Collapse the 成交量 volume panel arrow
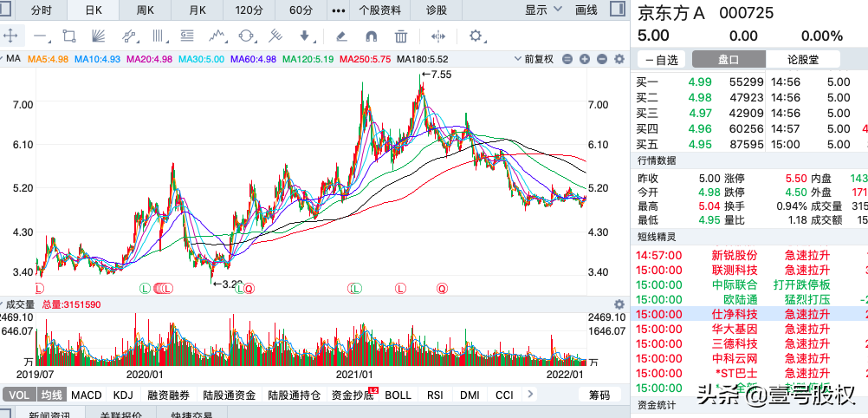Viewport: 868px width, 418px height. (3, 304)
